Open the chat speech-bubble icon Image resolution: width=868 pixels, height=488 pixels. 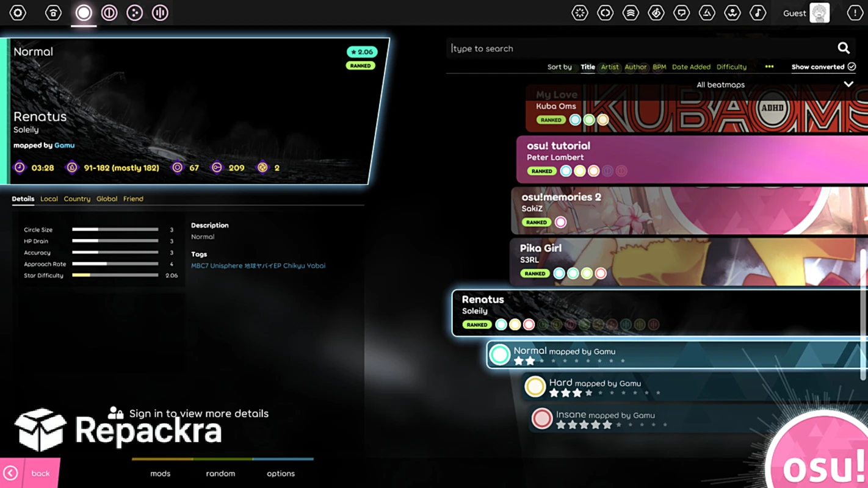click(x=681, y=13)
